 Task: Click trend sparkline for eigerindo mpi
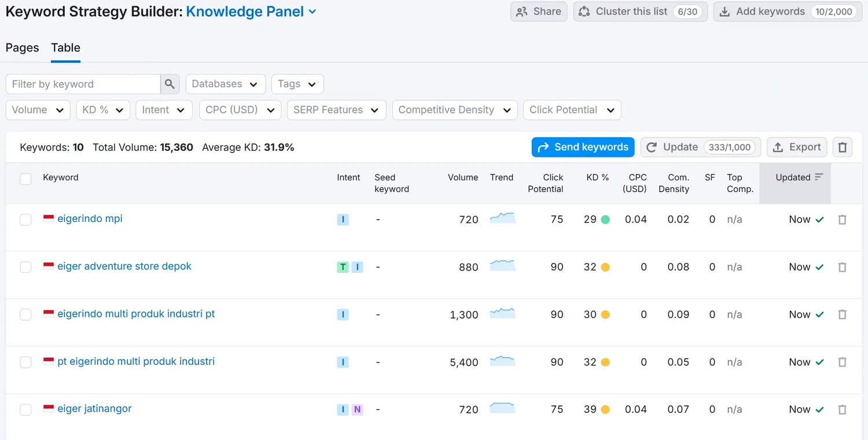[x=502, y=218]
